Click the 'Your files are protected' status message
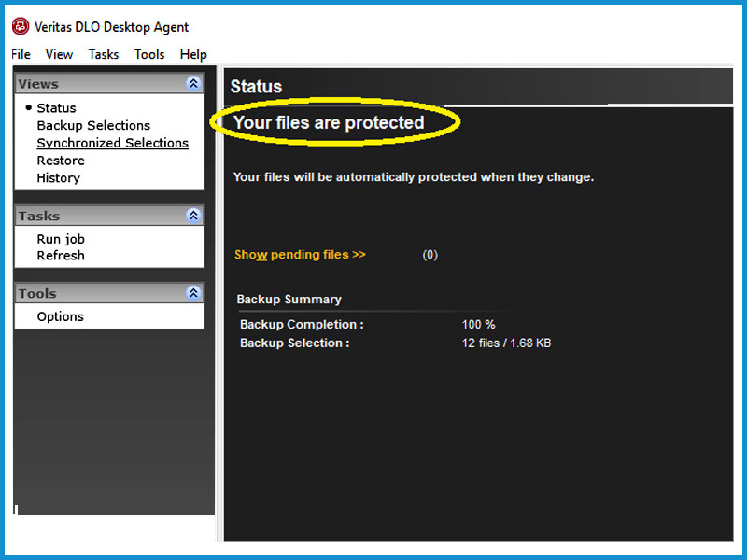Viewport: 747px width, 560px height. point(329,122)
